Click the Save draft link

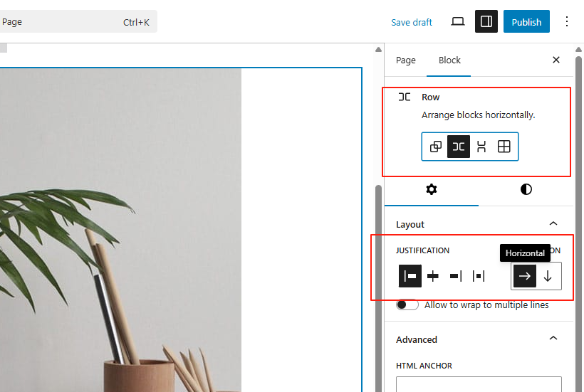pos(412,22)
